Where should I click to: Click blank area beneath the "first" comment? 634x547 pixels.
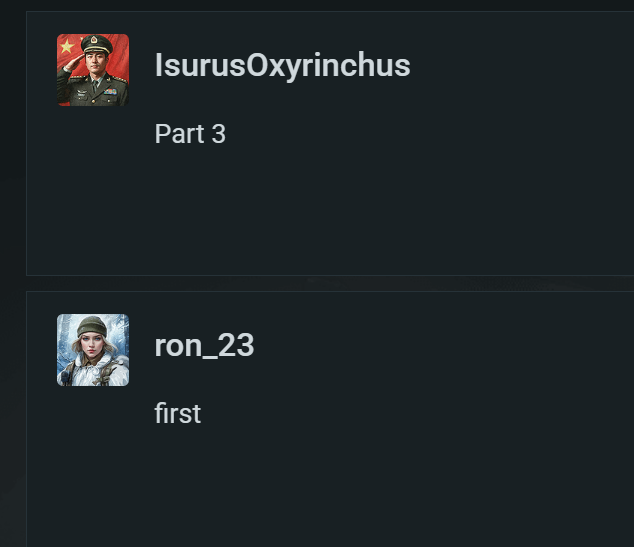330,490
